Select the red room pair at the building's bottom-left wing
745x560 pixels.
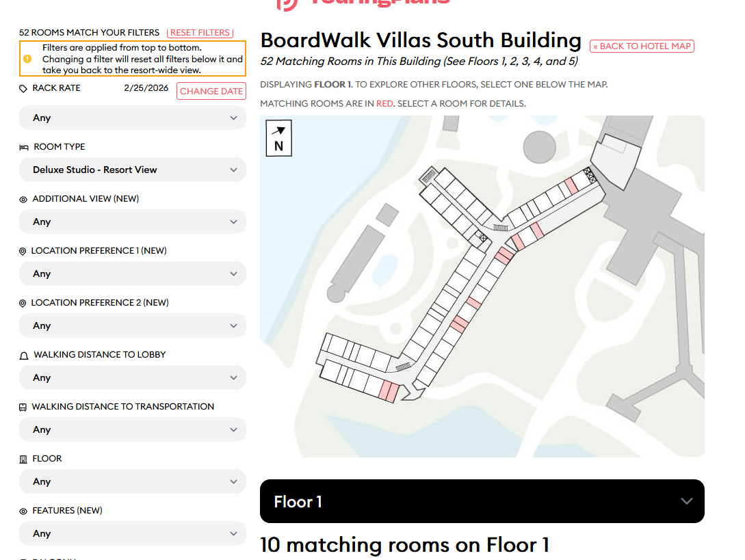click(388, 390)
